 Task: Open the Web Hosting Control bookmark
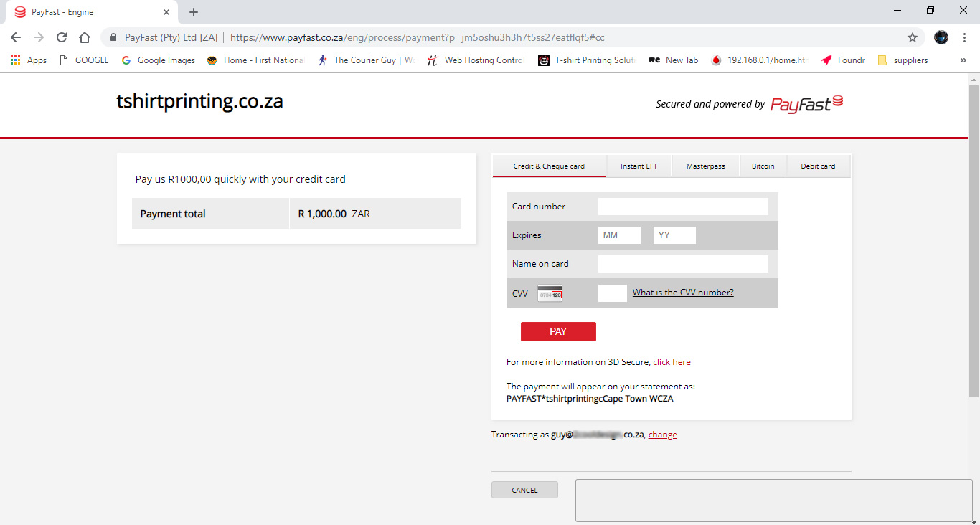click(476, 60)
